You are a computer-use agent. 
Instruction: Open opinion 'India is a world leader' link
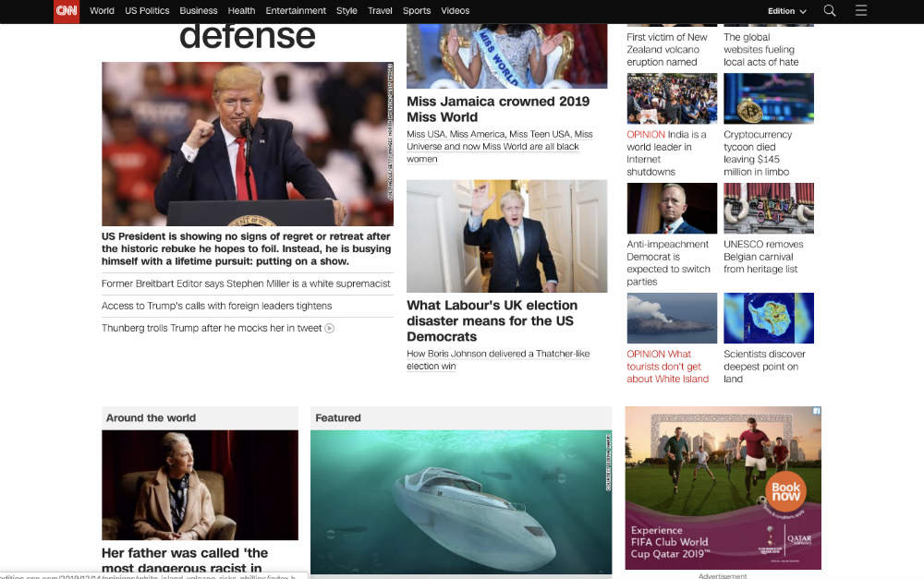tap(668, 153)
